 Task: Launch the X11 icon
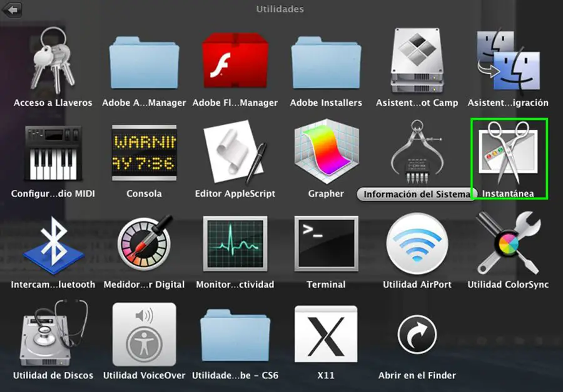tap(326, 334)
